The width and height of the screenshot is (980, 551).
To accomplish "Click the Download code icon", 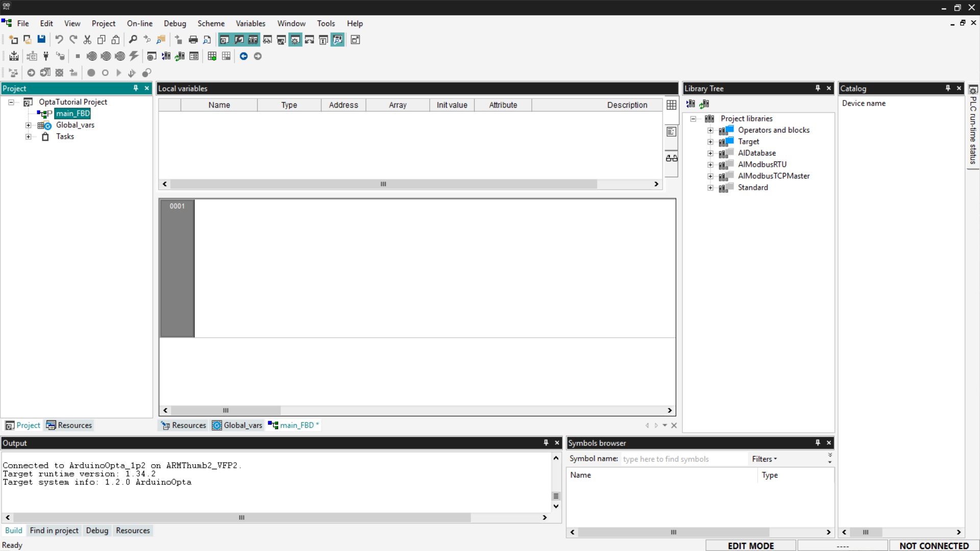I will coord(14,56).
